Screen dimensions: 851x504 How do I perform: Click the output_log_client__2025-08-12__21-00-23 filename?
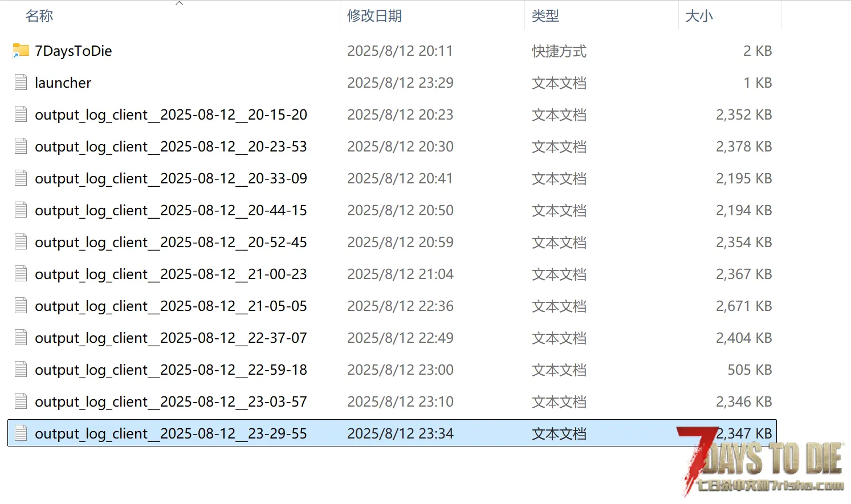(171, 274)
